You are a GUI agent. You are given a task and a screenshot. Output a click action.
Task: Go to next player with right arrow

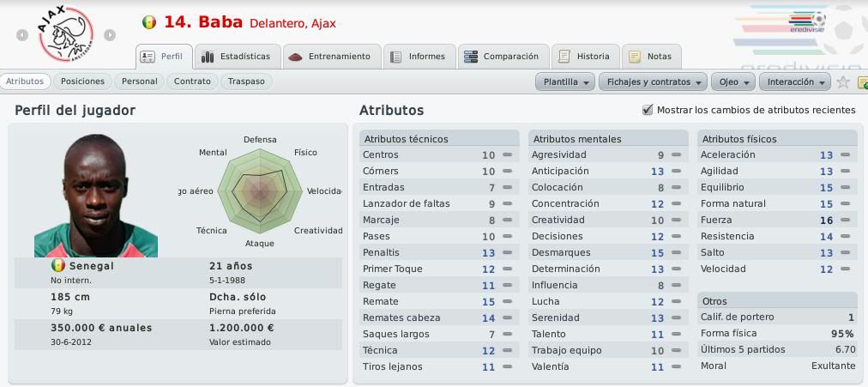tap(110, 35)
